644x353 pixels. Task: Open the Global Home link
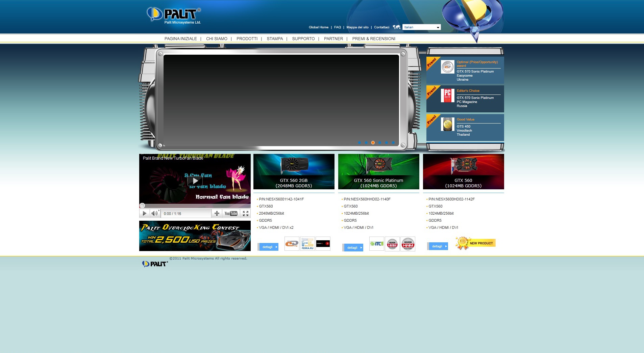point(319,27)
